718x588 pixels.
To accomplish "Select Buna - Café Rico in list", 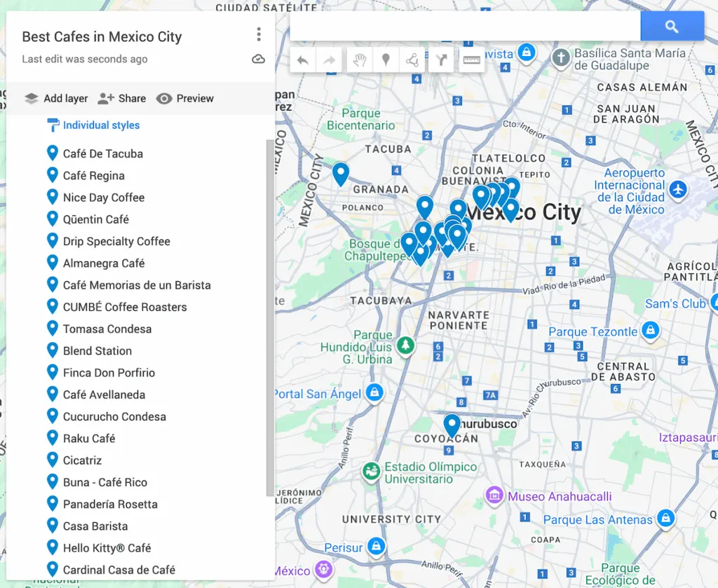I will click(x=105, y=482).
